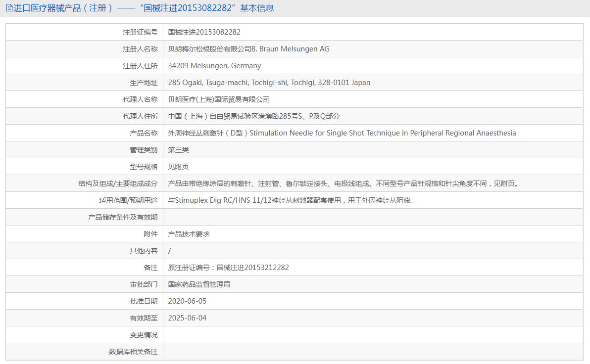
Task: Select intended use text with Stimuplex Dig RC/HNS
Action: point(291,200)
